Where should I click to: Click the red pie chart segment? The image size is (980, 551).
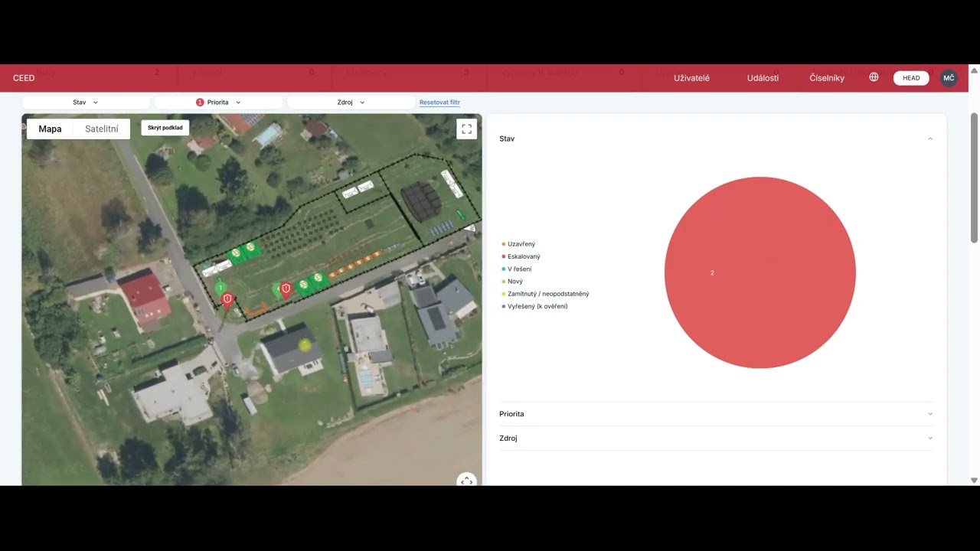tap(760, 272)
